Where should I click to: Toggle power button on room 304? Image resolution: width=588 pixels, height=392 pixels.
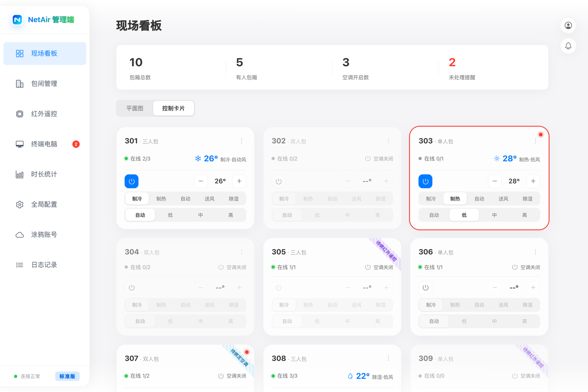click(x=131, y=287)
